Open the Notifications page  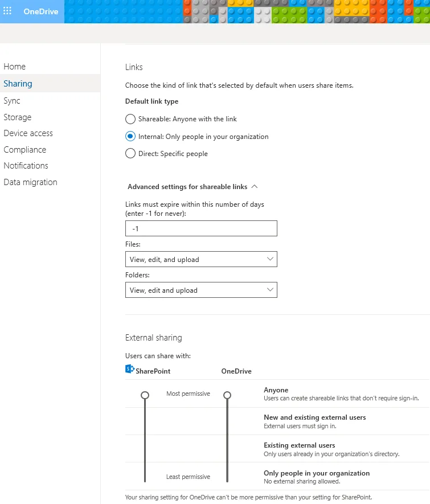click(x=26, y=166)
